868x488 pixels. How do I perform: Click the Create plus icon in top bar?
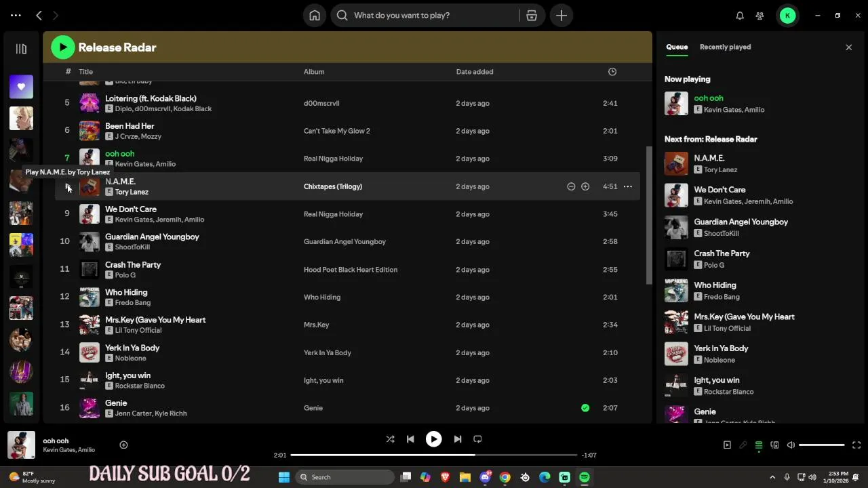tap(561, 16)
